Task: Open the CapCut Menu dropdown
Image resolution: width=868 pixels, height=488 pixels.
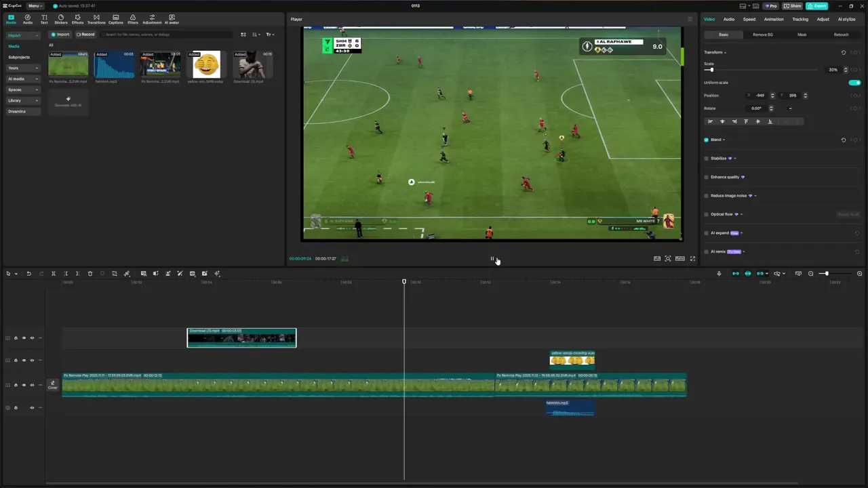Action: pos(35,6)
